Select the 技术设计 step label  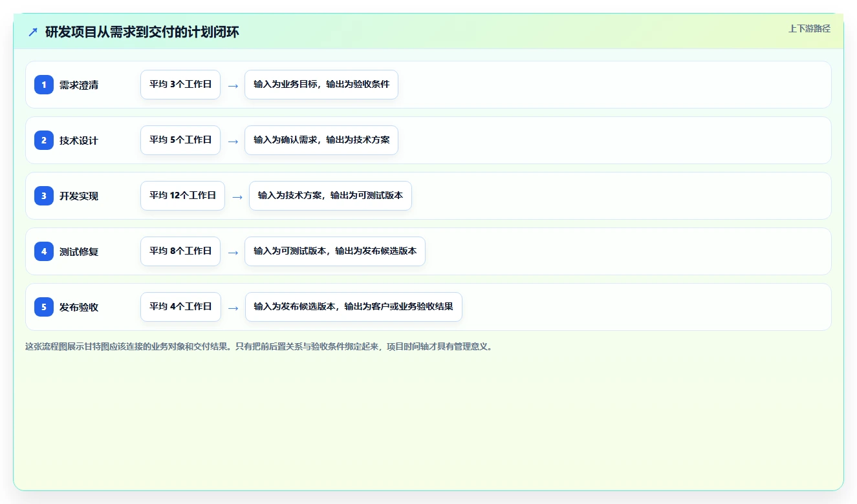tap(79, 140)
